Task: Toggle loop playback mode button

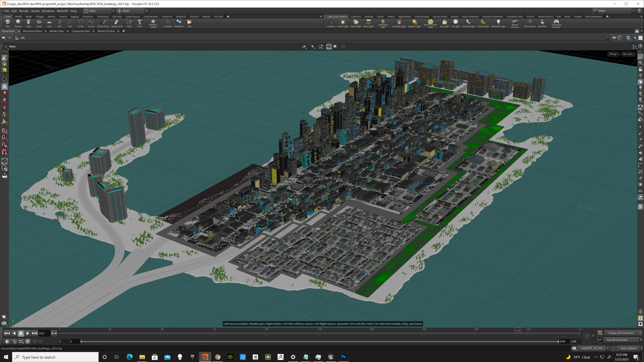Action: coord(21,341)
